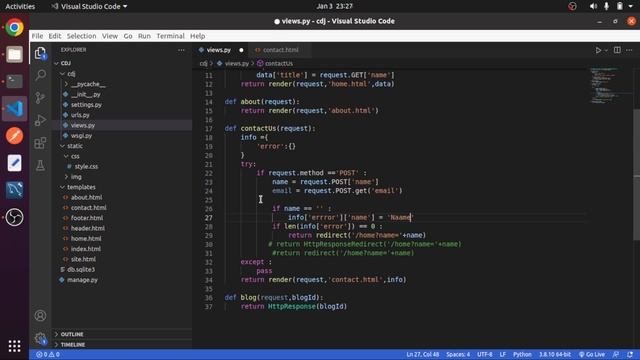Open Files app from the dock
The height and width of the screenshot is (360, 640).
pos(14,54)
